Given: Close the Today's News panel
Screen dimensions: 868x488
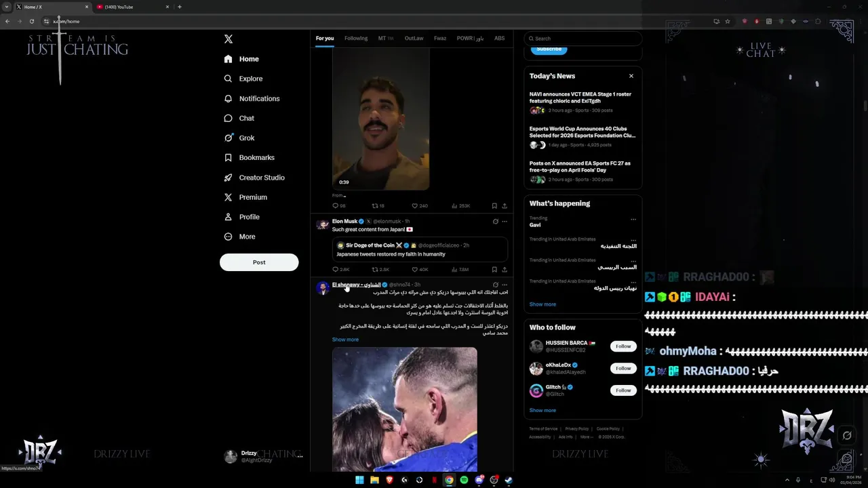Looking at the screenshot, I should (631, 76).
